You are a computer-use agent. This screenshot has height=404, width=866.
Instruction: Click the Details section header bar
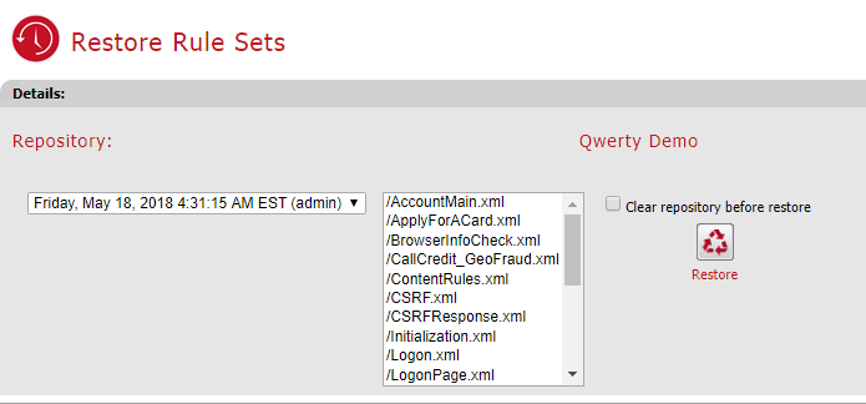click(x=433, y=94)
